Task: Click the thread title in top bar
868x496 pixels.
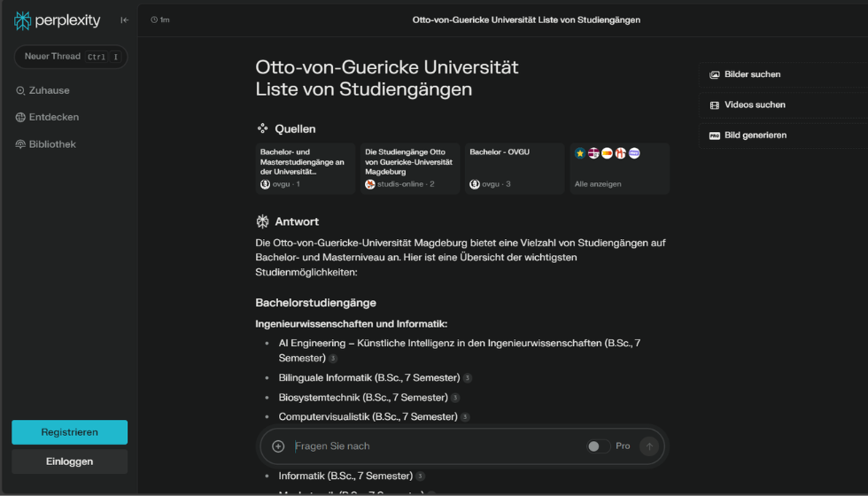Action: tap(526, 19)
